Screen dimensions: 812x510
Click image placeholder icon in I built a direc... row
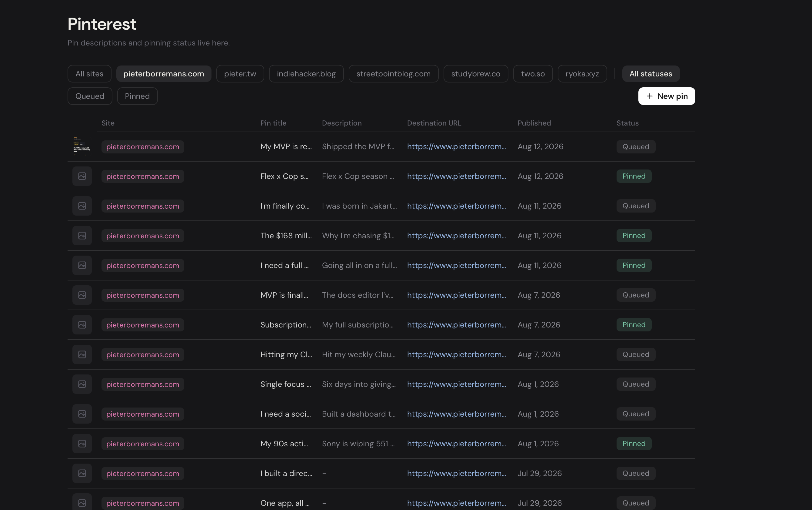[x=82, y=473]
